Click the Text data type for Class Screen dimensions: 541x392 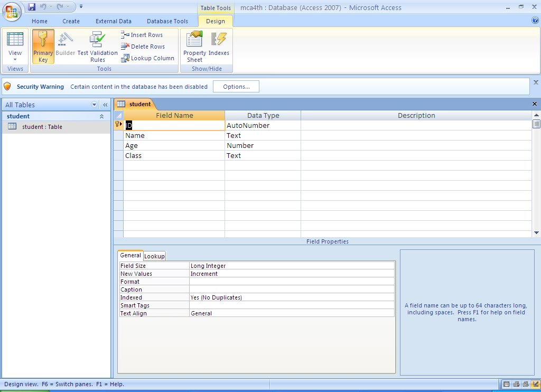(263, 155)
